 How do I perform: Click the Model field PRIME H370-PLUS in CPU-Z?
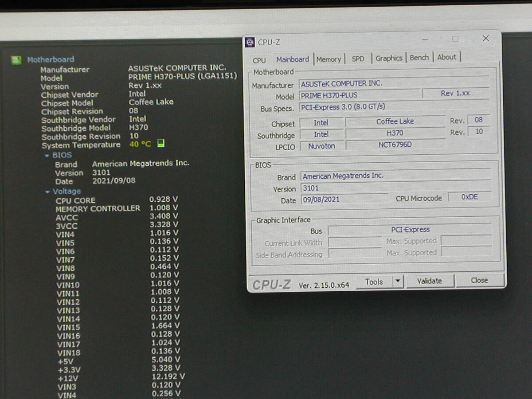[x=360, y=95]
